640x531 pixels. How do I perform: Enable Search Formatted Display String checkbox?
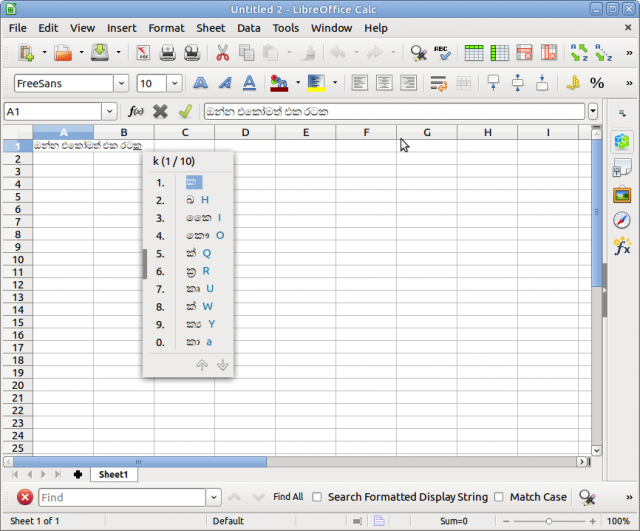[x=317, y=497]
